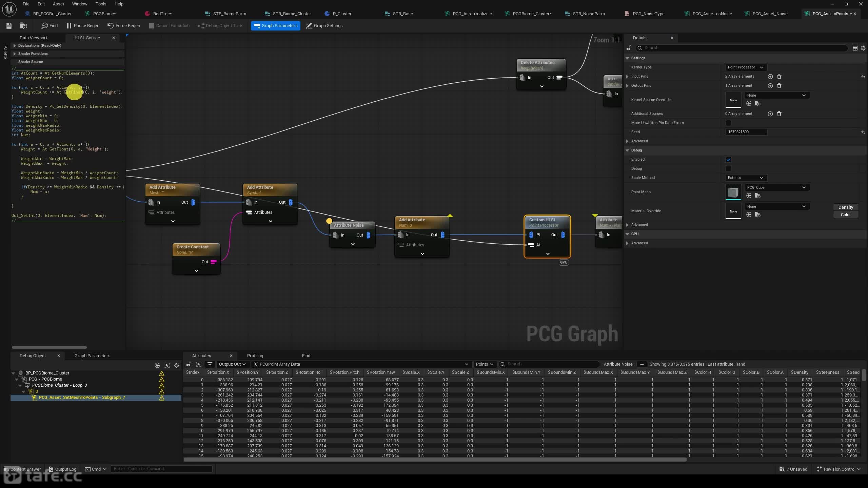Open the Scale Method Extents dropdown
868x488 pixels.
pyautogui.click(x=746, y=178)
